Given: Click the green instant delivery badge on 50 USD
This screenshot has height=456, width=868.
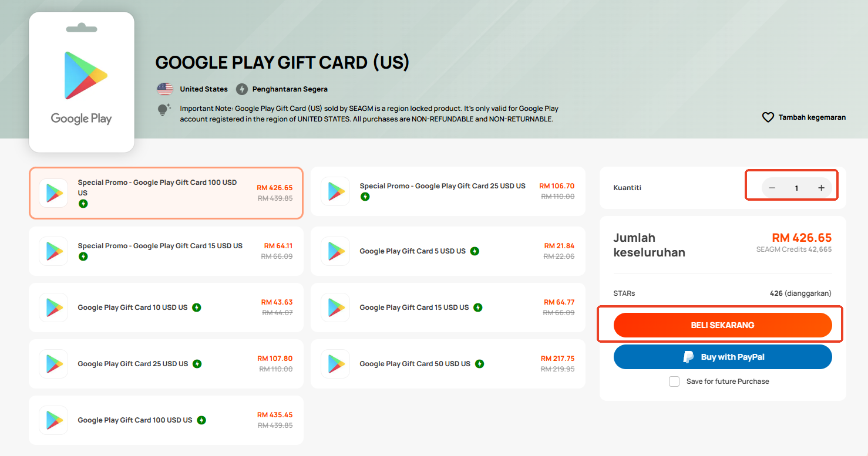Looking at the screenshot, I should (479, 364).
